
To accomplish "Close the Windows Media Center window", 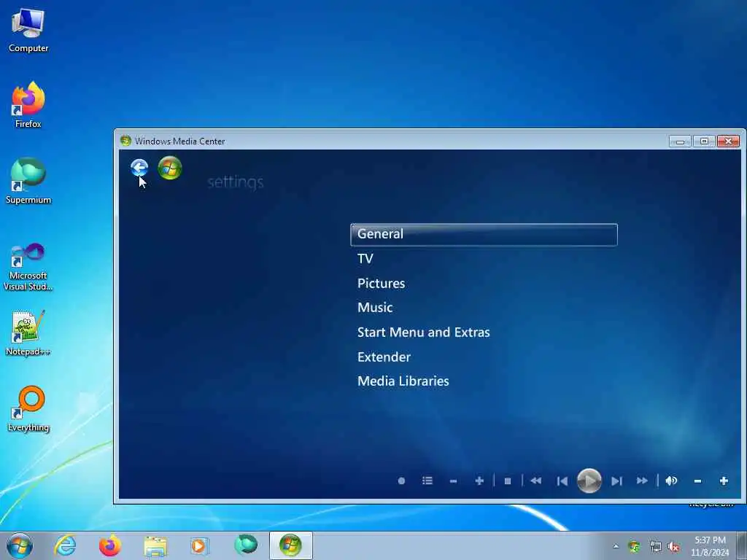I will [728, 141].
